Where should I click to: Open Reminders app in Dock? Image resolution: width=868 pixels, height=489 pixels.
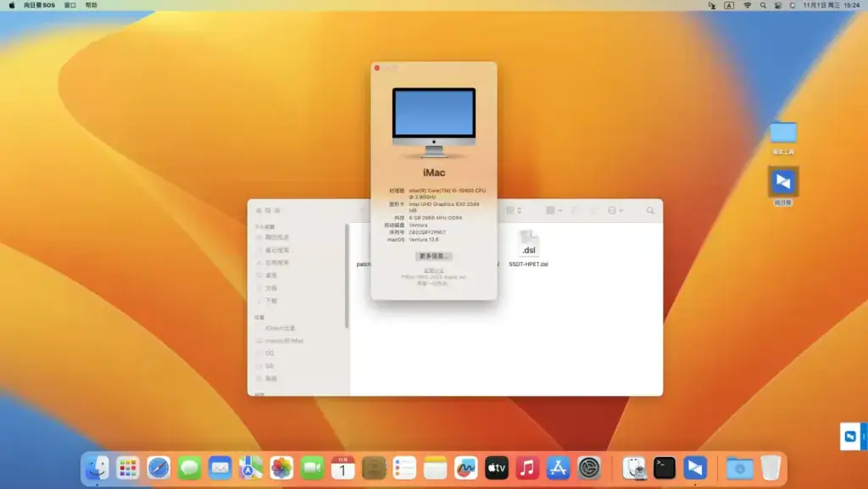coord(404,468)
